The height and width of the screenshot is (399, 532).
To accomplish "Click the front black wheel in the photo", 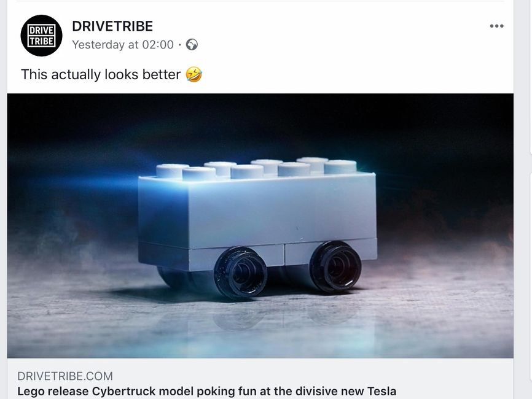I will [241, 273].
